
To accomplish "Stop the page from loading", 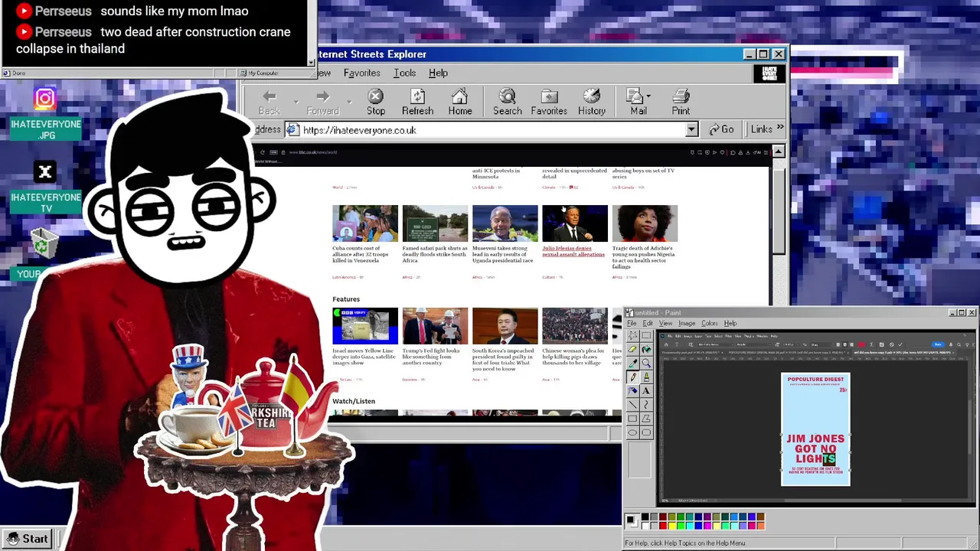I will [375, 103].
